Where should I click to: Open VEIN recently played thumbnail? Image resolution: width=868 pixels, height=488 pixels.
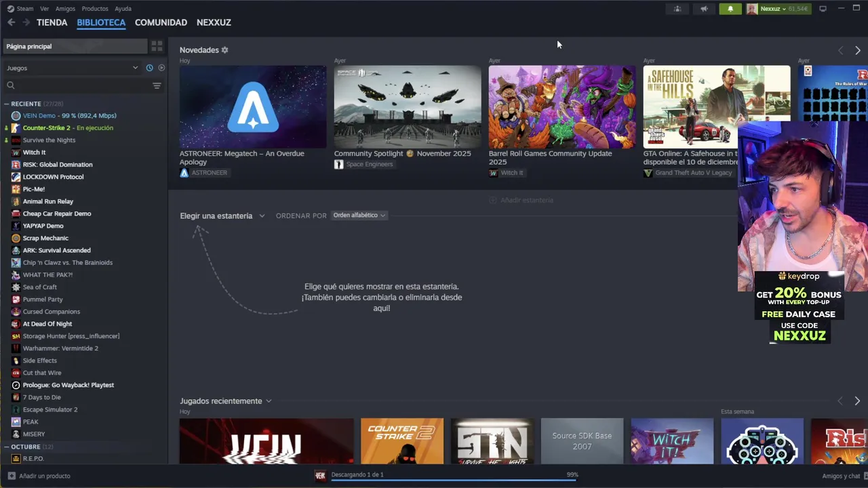pos(267,441)
